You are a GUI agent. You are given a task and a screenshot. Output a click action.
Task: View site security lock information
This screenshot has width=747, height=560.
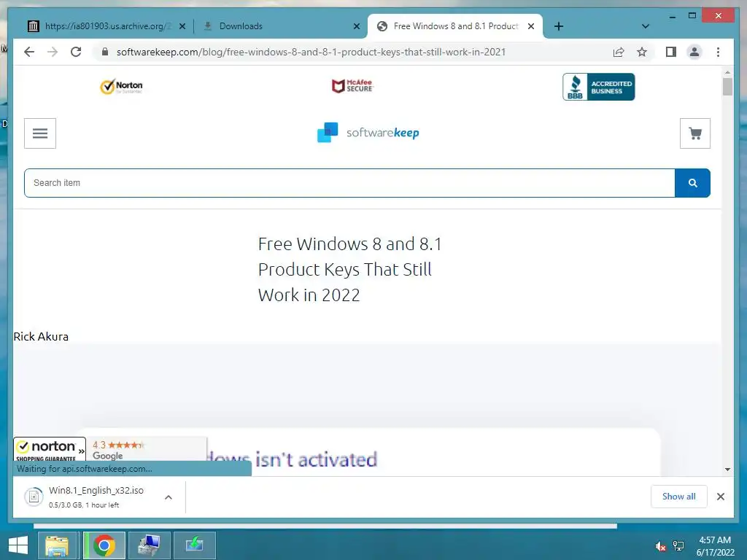pos(105,52)
